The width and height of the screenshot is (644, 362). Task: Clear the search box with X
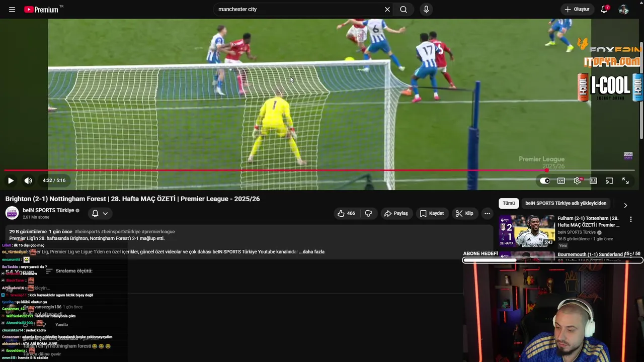click(387, 10)
